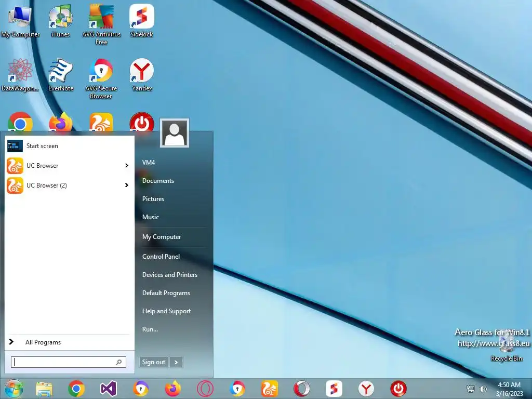This screenshot has height=399, width=532.
Task: Open Help and Support
Action: (x=166, y=311)
